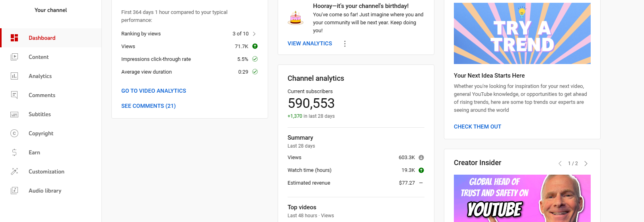Click the Comments speech icon in sidebar
Image resolution: width=644 pixels, height=222 pixels.
click(x=14, y=95)
